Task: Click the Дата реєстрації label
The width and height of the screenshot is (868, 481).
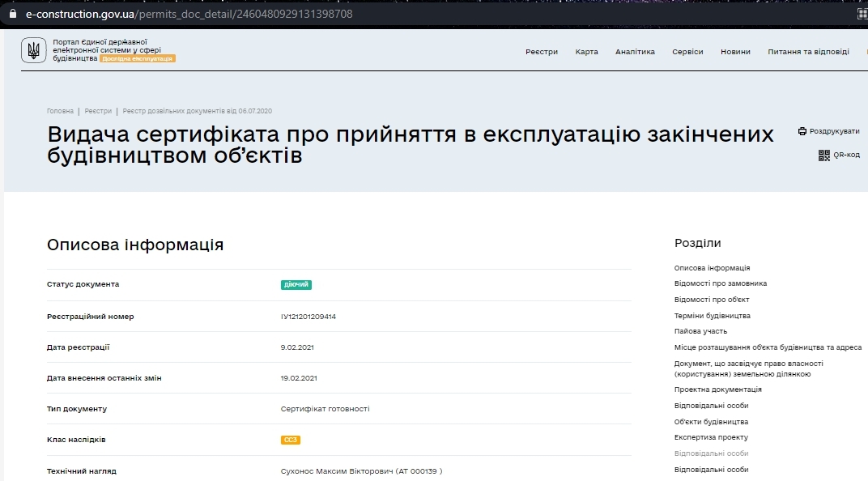Action: coord(78,347)
